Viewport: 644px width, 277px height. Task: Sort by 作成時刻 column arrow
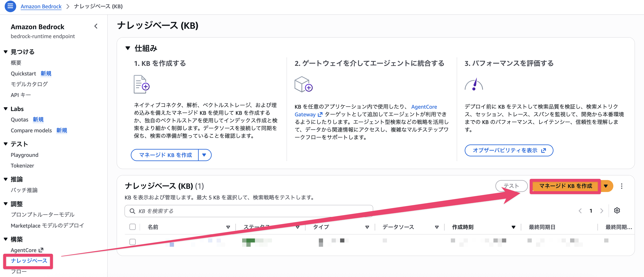[513, 227]
